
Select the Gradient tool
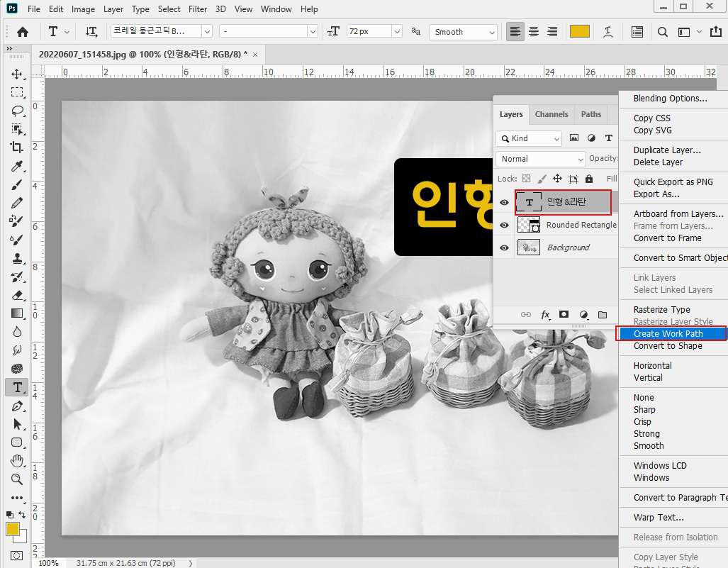(17, 313)
